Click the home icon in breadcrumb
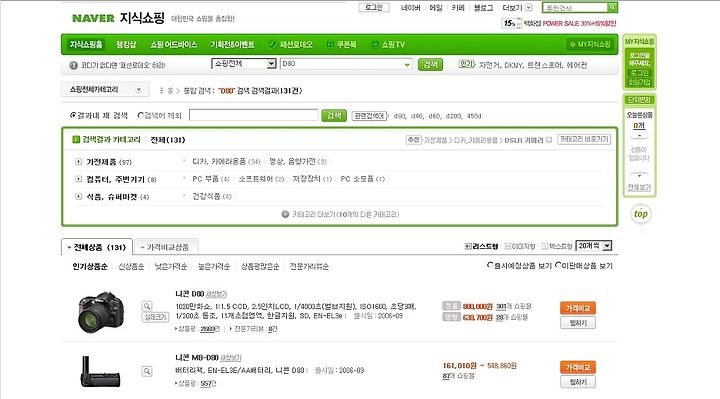 [170, 91]
